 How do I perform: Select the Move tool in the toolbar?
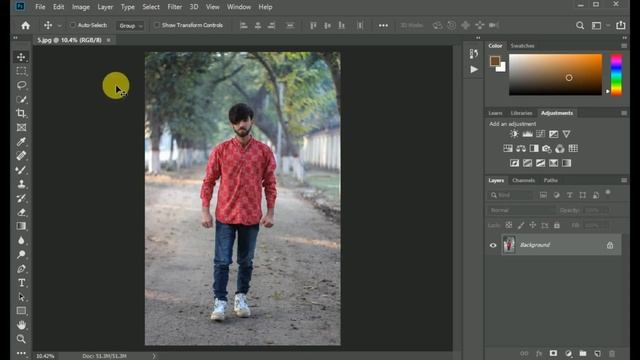[21, 57]
